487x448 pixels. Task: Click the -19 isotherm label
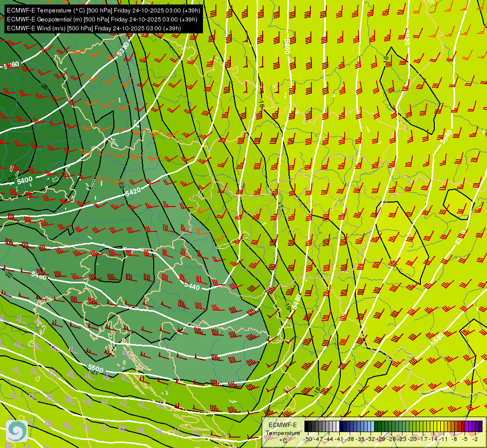(x=288, y=306)
